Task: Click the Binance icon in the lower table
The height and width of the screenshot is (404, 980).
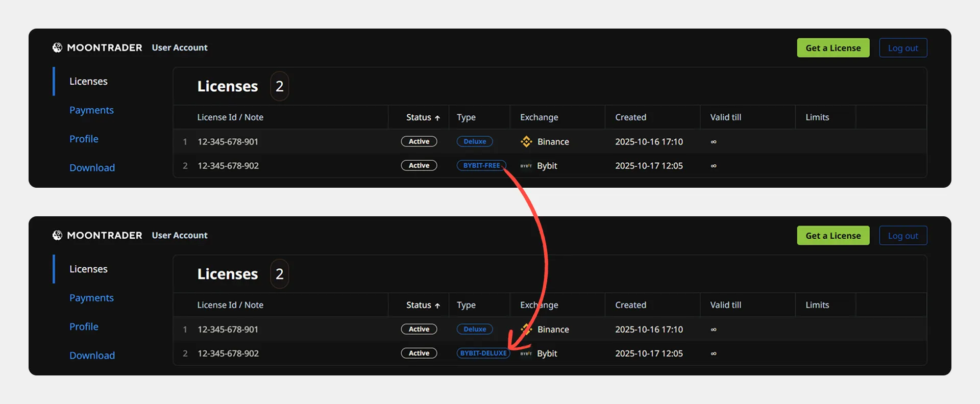Action: coord(526,330)
